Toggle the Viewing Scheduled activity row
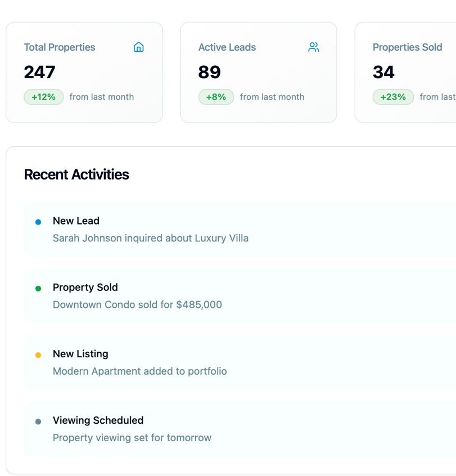Viewport: 456px width, 476px height. (225, 429)
